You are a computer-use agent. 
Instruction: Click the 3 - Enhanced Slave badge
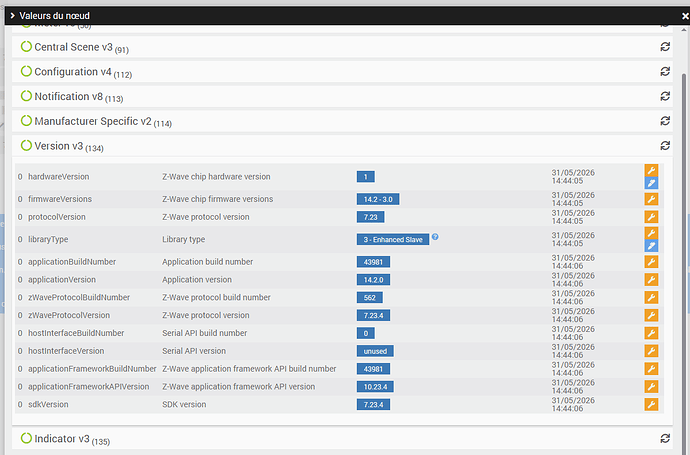(x=393, y=239)
